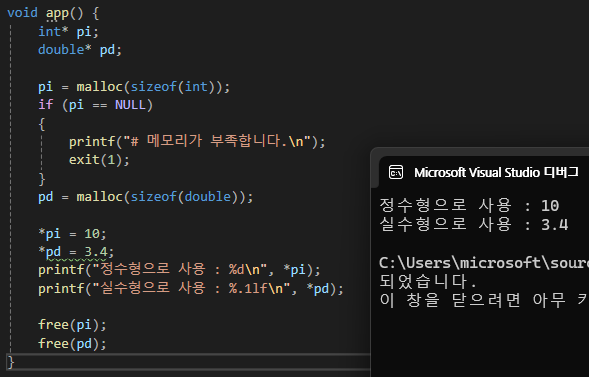Click the 'free(pd);' statement

coord(72,343)
